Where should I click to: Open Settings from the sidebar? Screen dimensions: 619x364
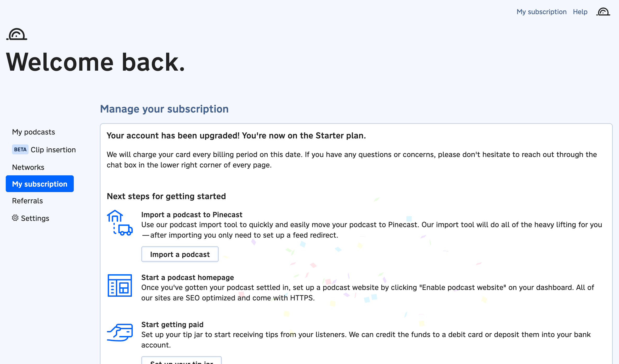[x=35, y=218]
